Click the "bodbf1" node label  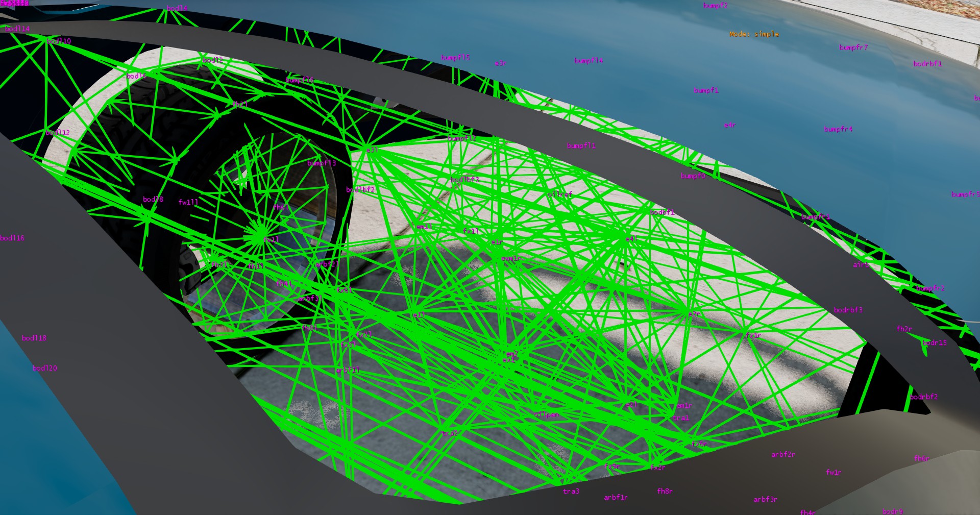pos(662,212)
